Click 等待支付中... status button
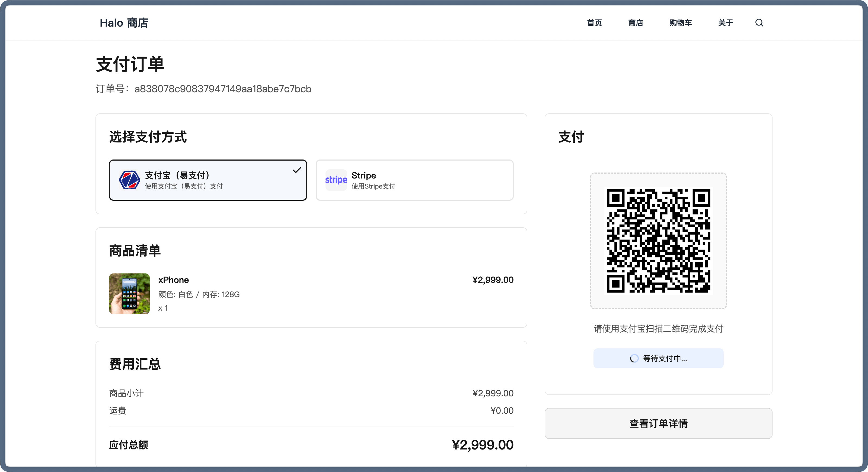Viewport: 868px width, 472px height. coord(658,358)
